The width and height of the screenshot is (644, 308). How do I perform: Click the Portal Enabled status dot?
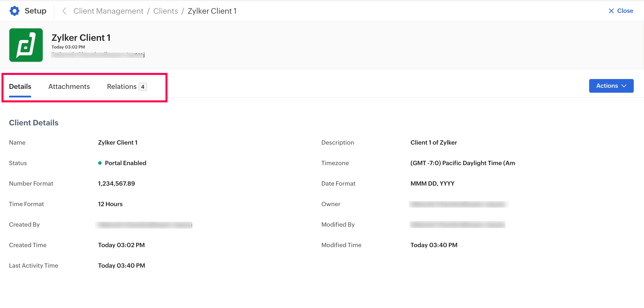point(100,163)
